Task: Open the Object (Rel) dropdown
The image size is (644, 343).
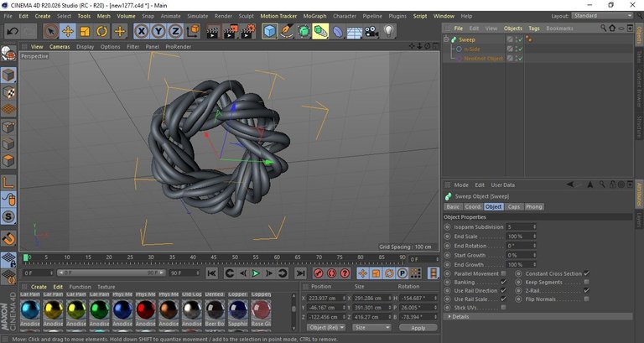Action: point(327,327)
